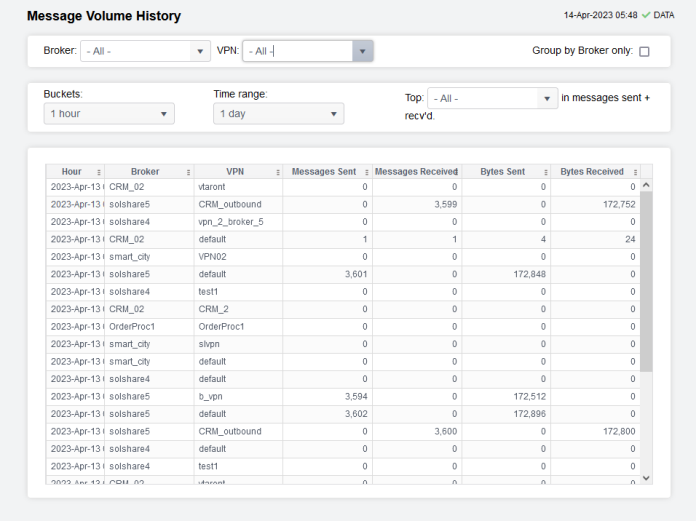Click the table vertical scrollbar thumb

pyautogui.click(x=645, y=280)
